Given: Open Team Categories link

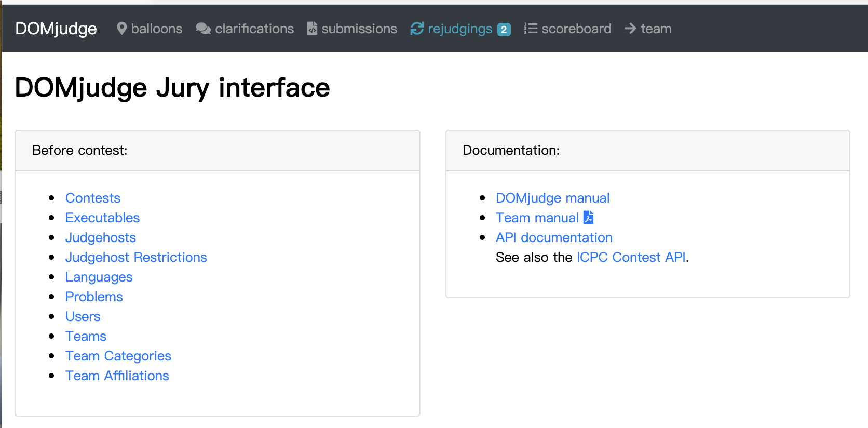Looking at the screenshot, I should click(118, 356).
